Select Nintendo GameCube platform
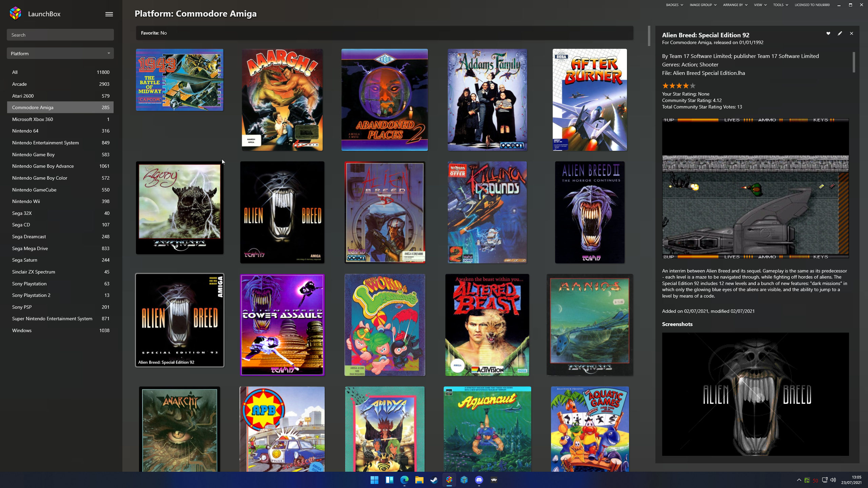Viewport: 868px width, 488px height. pos(60,190)
